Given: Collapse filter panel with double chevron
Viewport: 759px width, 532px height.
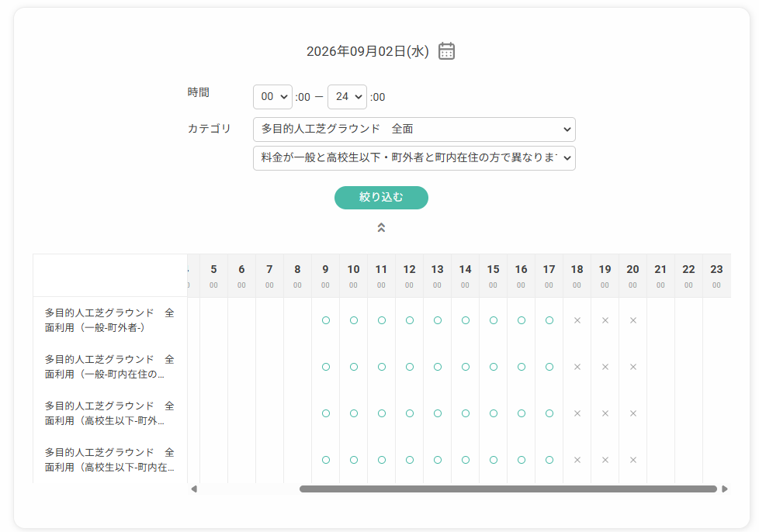Looking at the screenshot, I should 381,227.
